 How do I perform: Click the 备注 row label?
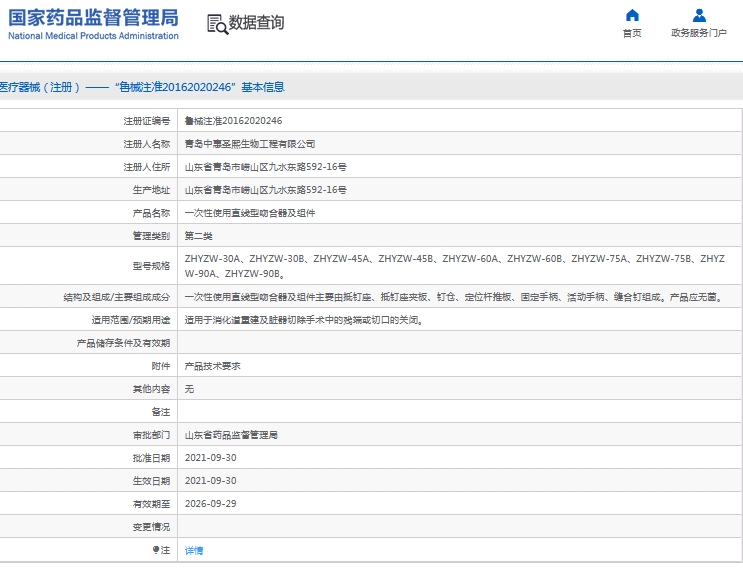[161, 412]
